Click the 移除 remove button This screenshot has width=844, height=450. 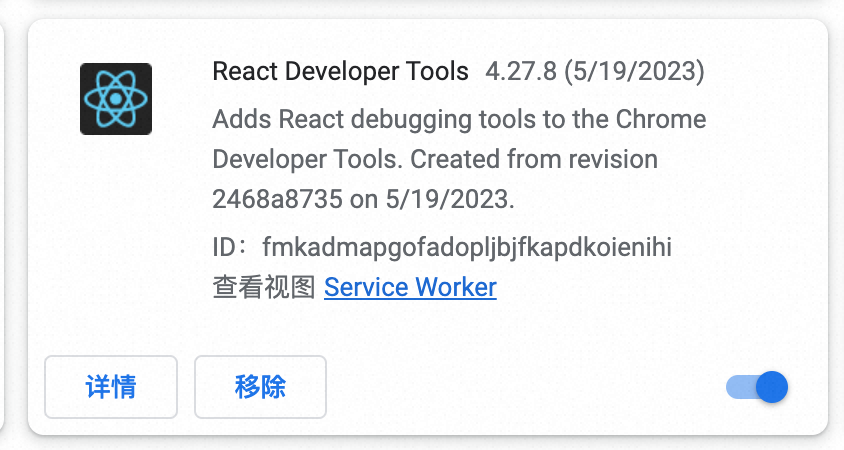coord(261,387)
